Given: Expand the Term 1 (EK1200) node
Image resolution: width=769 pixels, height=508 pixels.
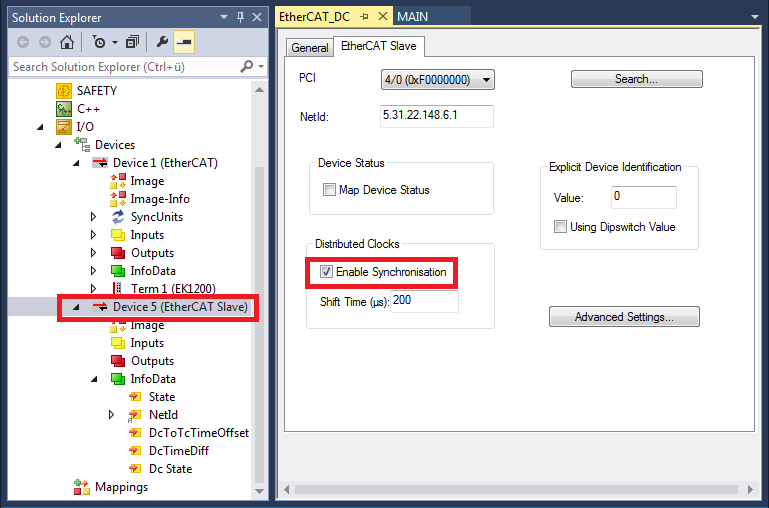Looking at the screenshot, I should click(93, 288).
